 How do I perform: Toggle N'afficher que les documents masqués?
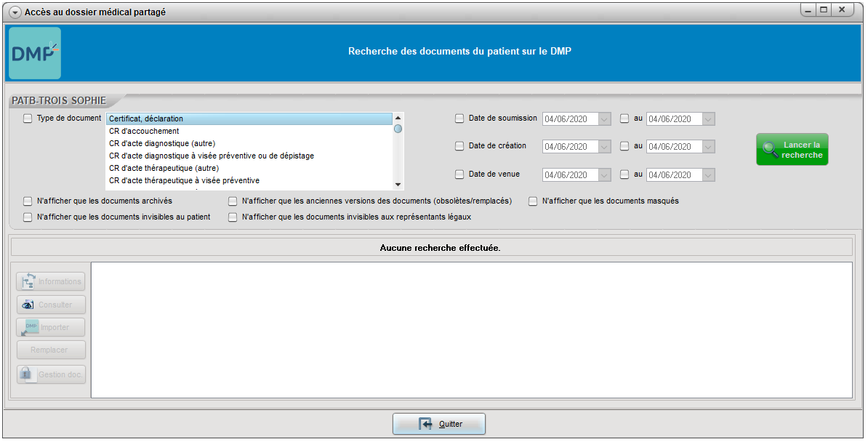pyautogui.click(x=533, y=201)
